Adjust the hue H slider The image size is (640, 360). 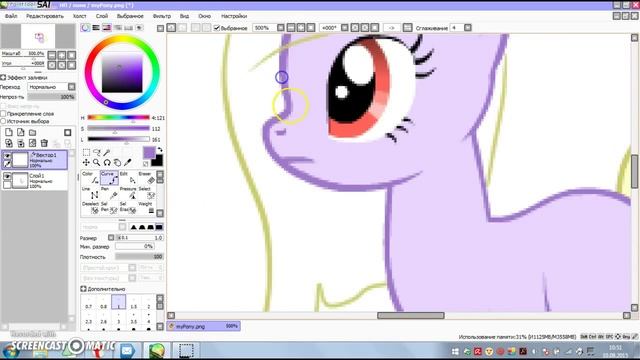coord(118,118)
